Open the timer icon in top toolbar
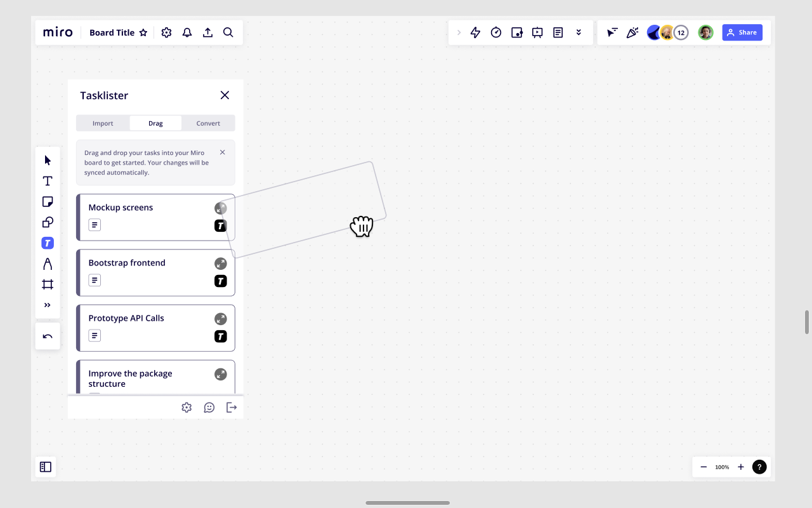Viewport: 812px width, 508px height. [496, 32]
